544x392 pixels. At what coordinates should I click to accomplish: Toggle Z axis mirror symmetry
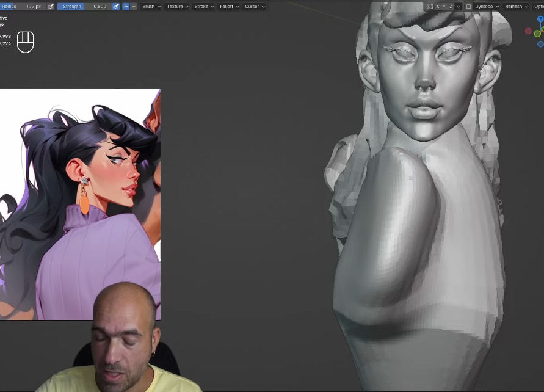(x=451, y=6)
